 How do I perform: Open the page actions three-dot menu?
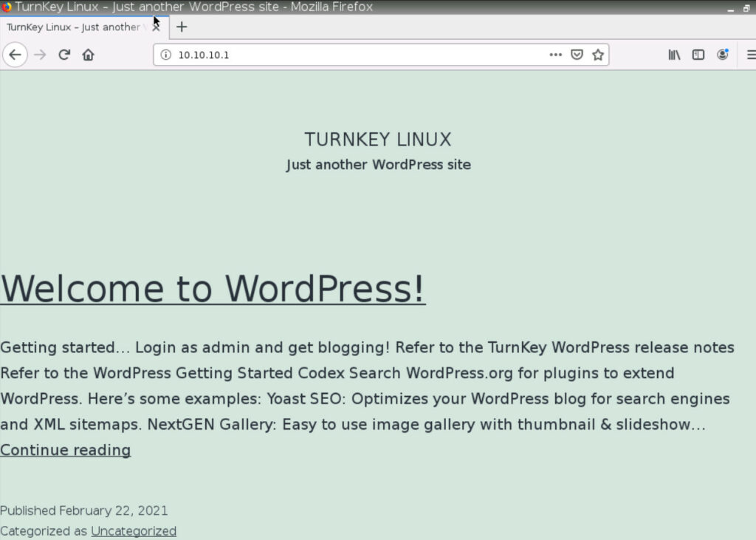point(556,55)
